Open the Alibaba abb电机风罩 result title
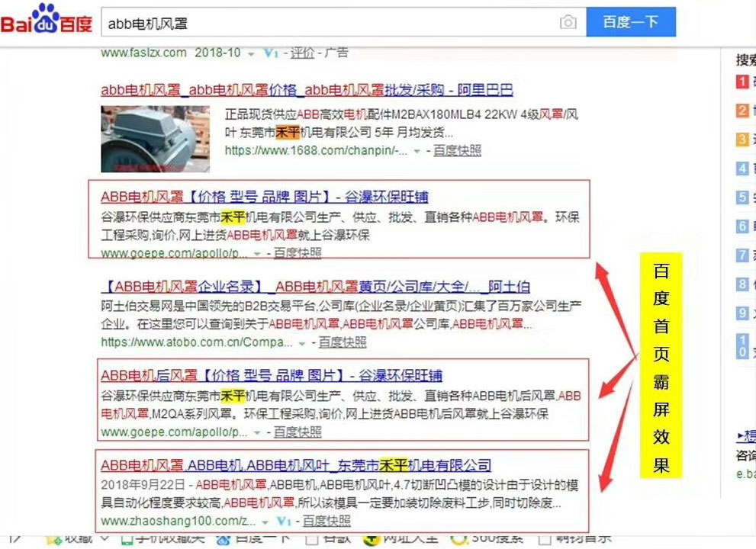Screen dimensions: 756x549 tap(307, 90)
